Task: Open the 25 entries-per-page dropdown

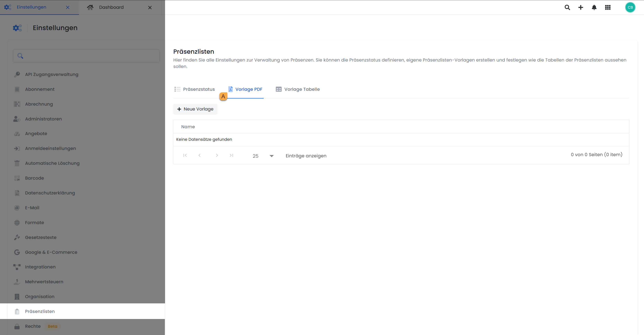Action: tap(263, 156)
